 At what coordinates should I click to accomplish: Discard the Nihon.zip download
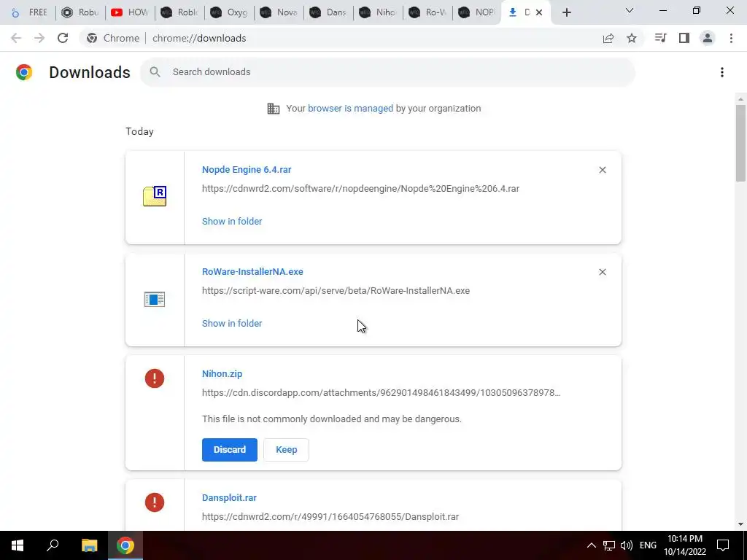click(x=230, y=449)
